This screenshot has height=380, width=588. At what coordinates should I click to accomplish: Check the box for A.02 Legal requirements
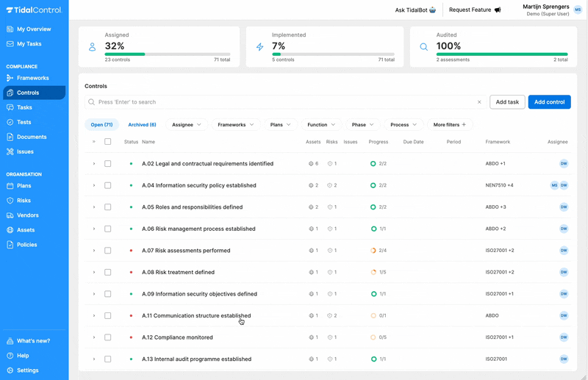click(x=107, y=164)
